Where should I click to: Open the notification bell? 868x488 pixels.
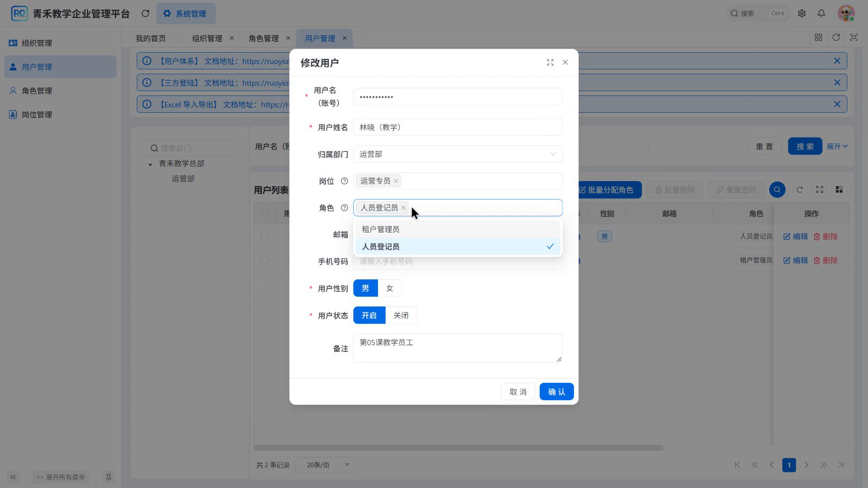[821, 14]
